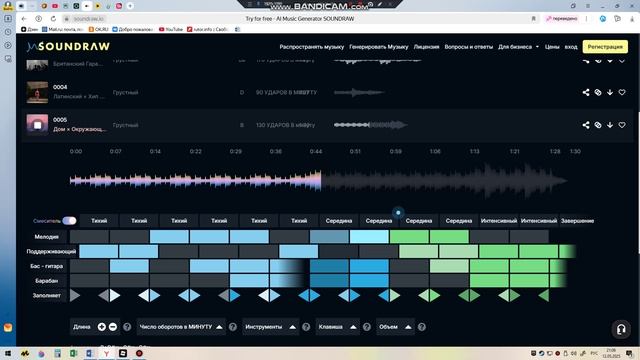Open track 0004 thumbnail

[37, 92]
